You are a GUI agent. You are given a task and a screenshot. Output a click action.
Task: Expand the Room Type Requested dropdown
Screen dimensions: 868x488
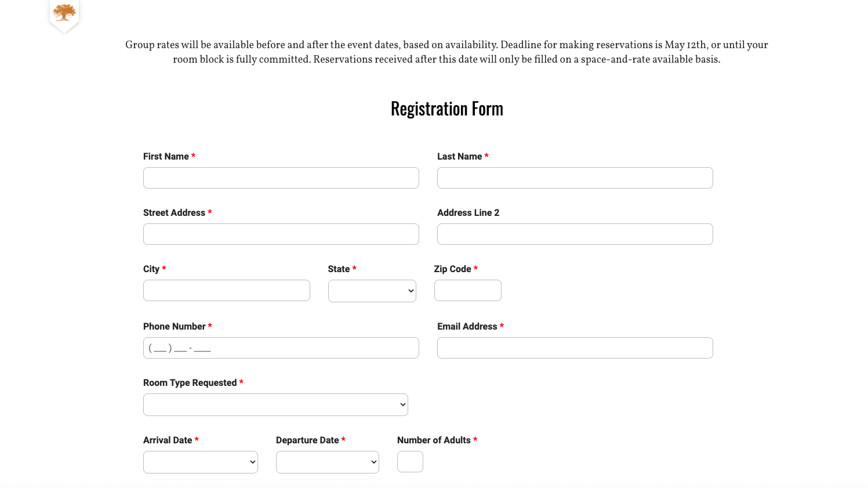275,405
